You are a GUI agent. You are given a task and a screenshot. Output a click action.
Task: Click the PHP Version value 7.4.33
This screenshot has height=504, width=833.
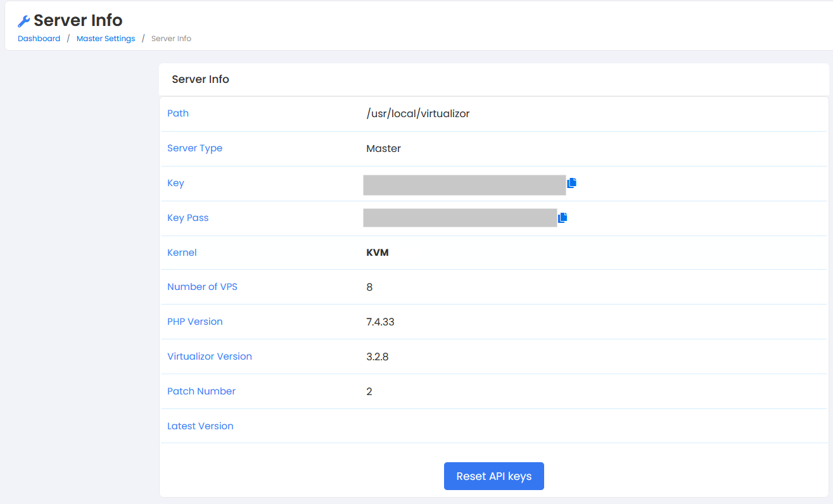coord(380,322)
